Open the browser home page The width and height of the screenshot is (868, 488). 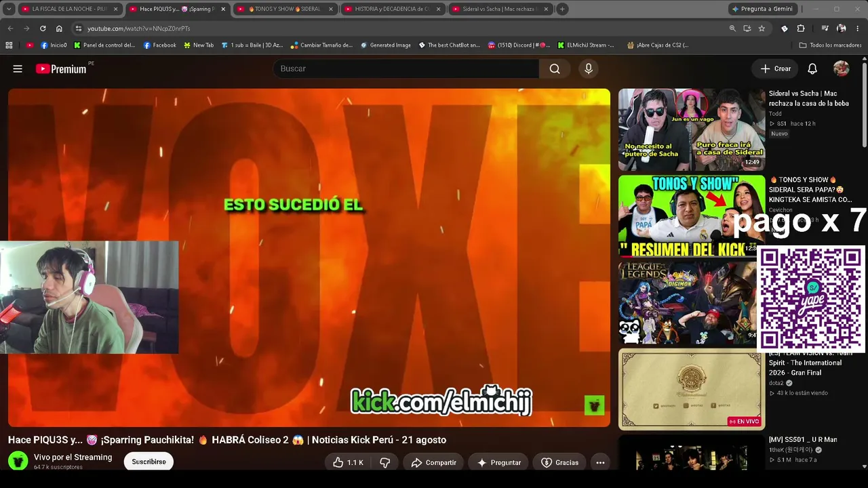pyautogui.click(x=59, y=28)
